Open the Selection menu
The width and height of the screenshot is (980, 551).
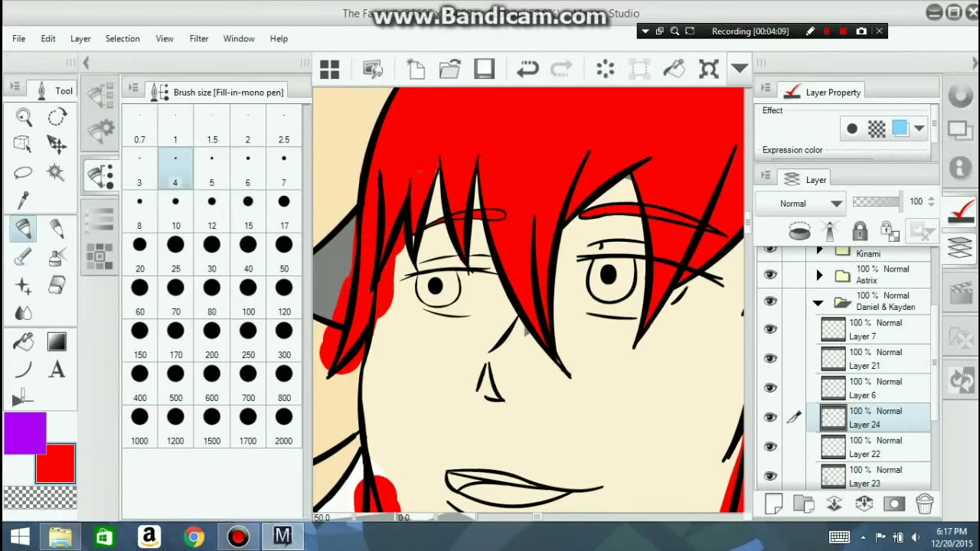click(122, 38)
